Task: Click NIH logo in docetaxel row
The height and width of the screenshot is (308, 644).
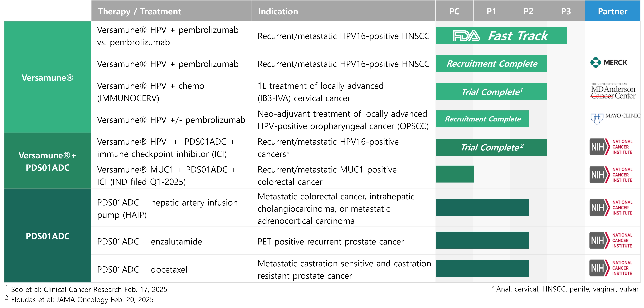Action: pos(611,268)
